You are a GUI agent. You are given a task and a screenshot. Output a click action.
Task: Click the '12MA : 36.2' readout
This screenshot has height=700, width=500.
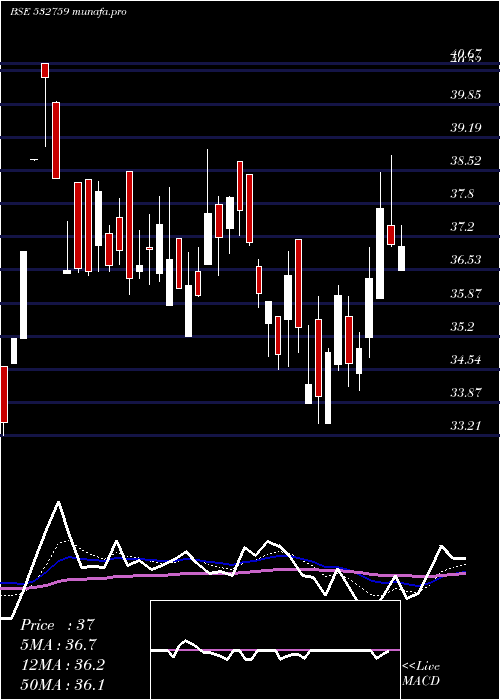pyautogui.click(x=62, y=665)
